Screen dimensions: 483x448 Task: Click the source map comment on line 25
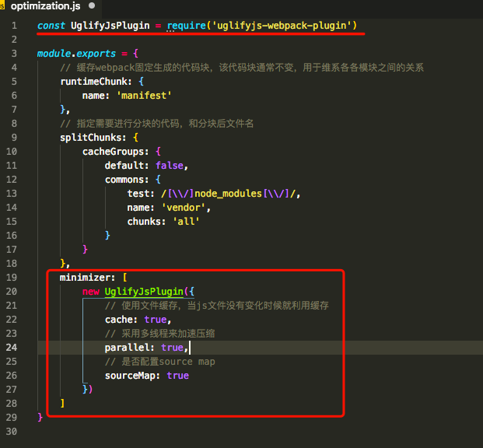[x=160, y=362]
